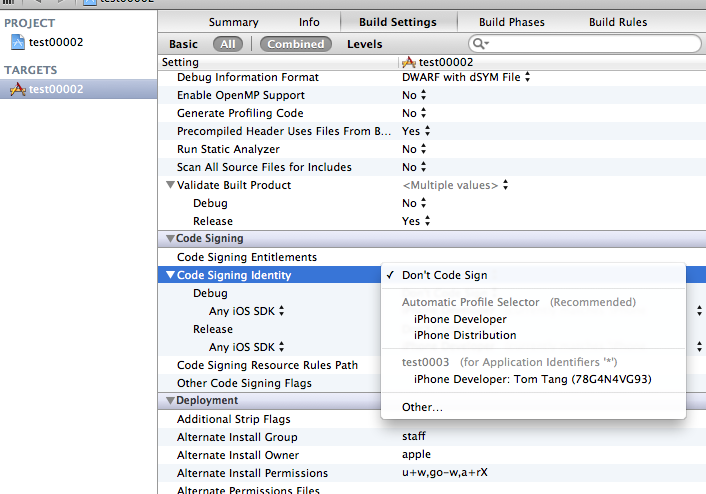
Task: Switch to the Combined view
Action: click(x=296, y=44)
